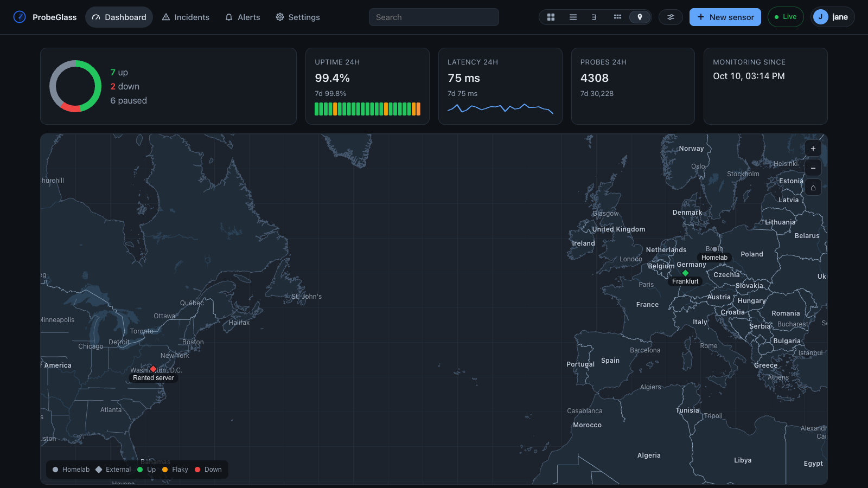This screenshot has height=488, width=868.
Task: Open the Settings tab
Action: click(x=298, y=17)
